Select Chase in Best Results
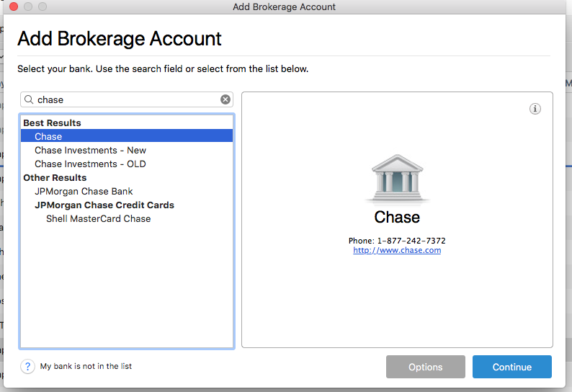Screen dimensions: 572x392 coord(127,136)
